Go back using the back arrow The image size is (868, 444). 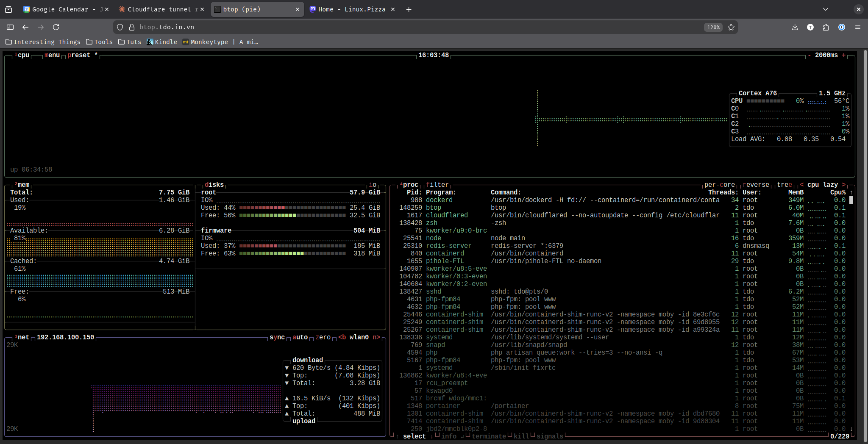click(25, 27)
